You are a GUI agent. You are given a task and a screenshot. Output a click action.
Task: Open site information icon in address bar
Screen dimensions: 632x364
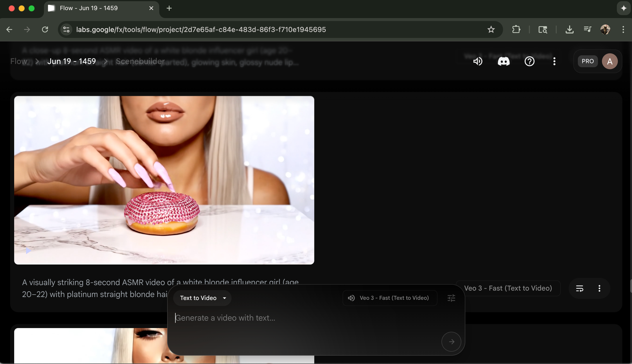[x=66, y=29]
